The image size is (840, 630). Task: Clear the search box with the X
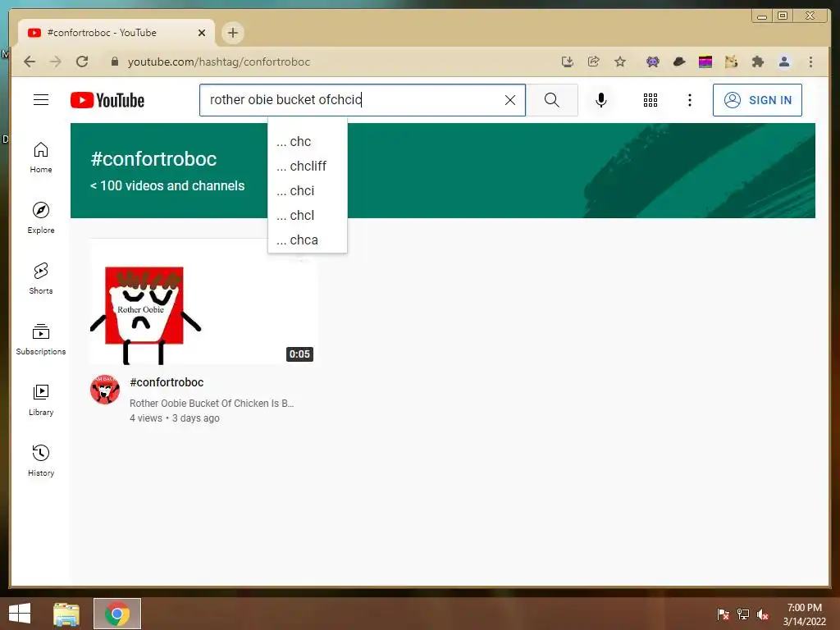click(x=510, y=99)
